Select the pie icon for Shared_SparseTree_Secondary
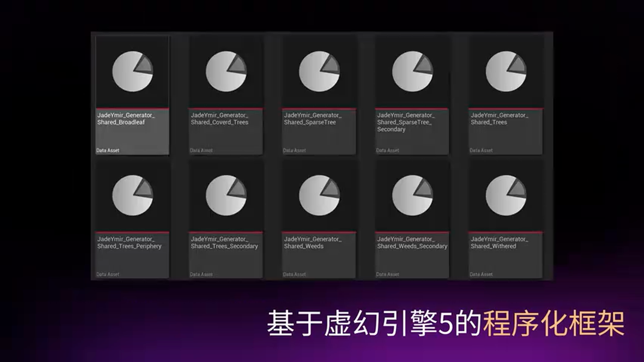Viewport: 644px width, 362px height. [412, 71]
